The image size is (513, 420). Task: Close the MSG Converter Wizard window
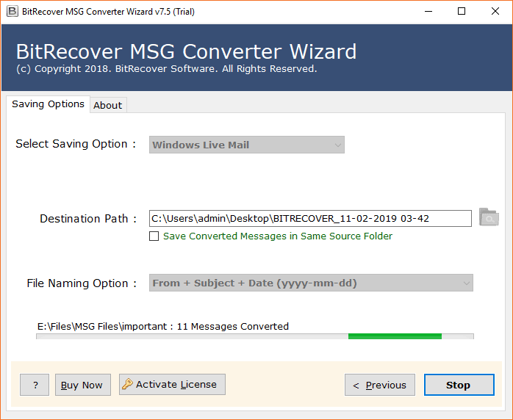pos(495,12)
